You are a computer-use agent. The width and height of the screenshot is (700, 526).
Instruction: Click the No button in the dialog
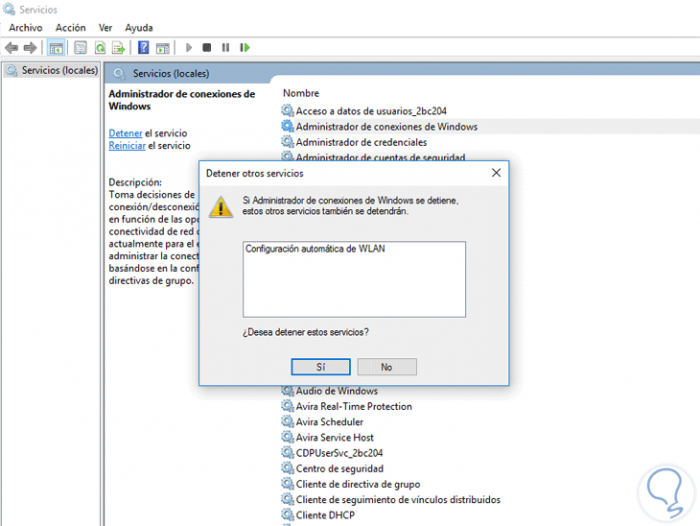tap(387, 367)
